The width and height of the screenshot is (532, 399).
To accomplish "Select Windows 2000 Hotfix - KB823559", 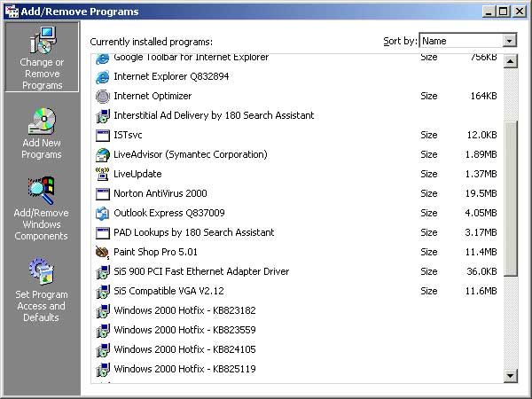I will point(297,330).
